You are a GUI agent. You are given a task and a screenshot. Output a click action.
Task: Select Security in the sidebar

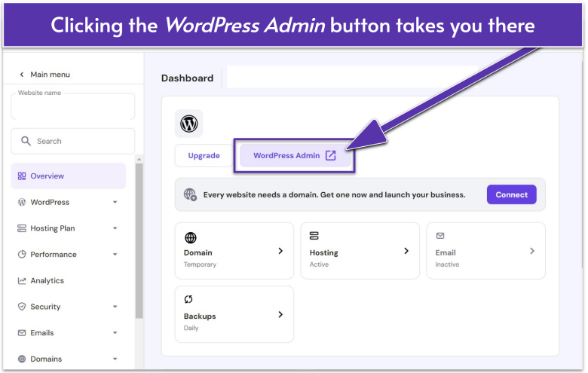click(x=69, y=307)
